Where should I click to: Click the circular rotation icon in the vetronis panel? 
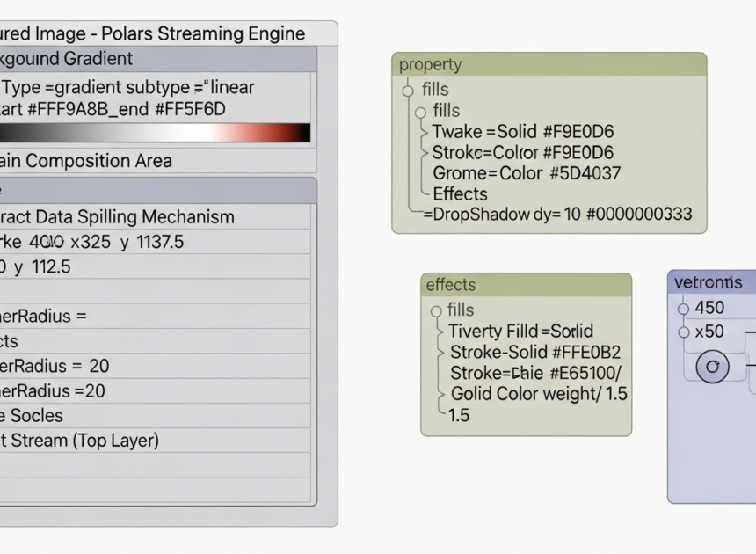(711, 366)
